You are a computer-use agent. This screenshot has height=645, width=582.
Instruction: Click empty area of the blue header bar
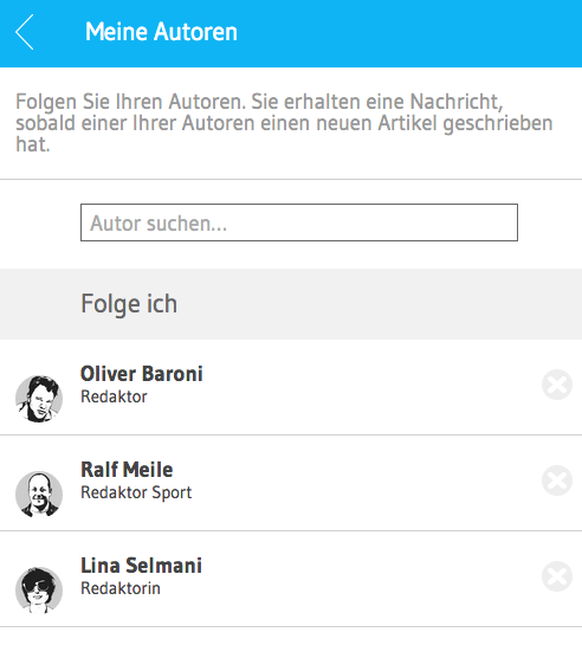tap(411, 33)
